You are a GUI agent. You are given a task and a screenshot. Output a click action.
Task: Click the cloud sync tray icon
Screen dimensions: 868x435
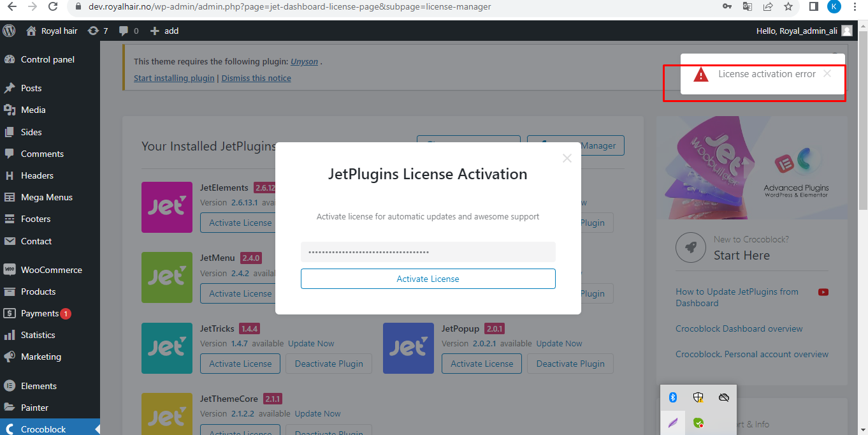coord(723,397)
